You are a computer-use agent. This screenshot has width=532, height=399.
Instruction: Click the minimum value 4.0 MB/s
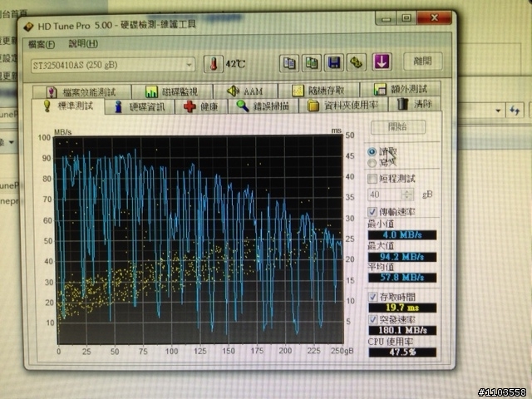coord(402,234)
